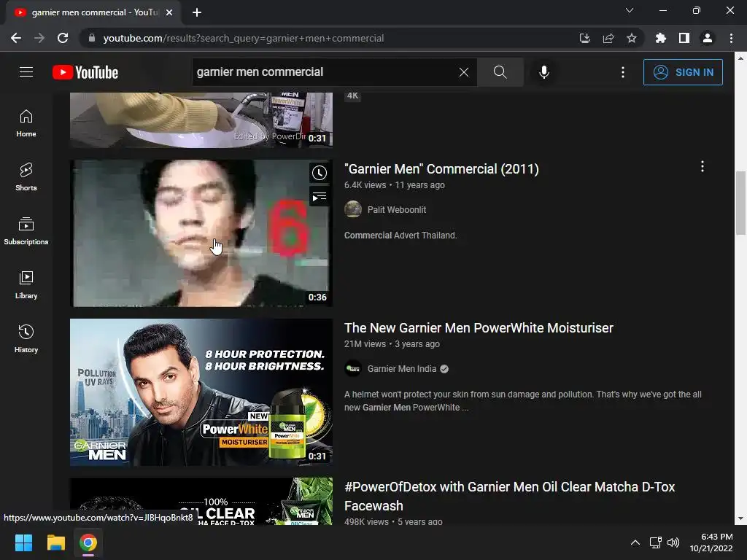Click '21M views' text
This screenshot has width=747, height=560.
pos(365,344)
